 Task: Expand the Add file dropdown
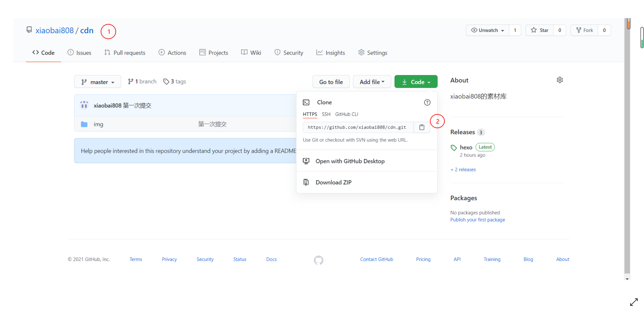[372, 82]
